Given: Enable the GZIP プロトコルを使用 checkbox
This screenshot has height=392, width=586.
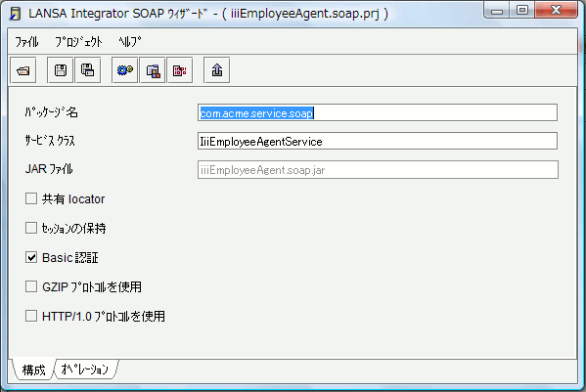Looking at the screenshot, I should (31, 286).
